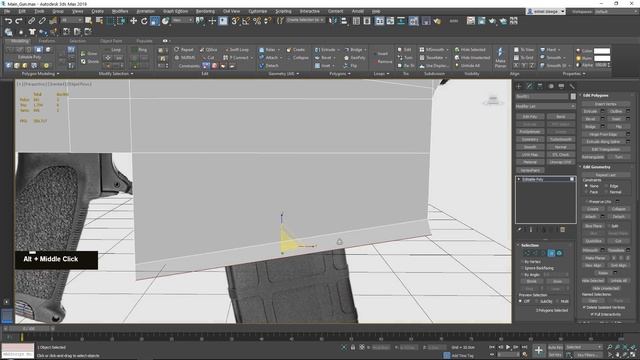
Task: Click the Hide Unselected panel button
Action: click(x=606, y=288)
